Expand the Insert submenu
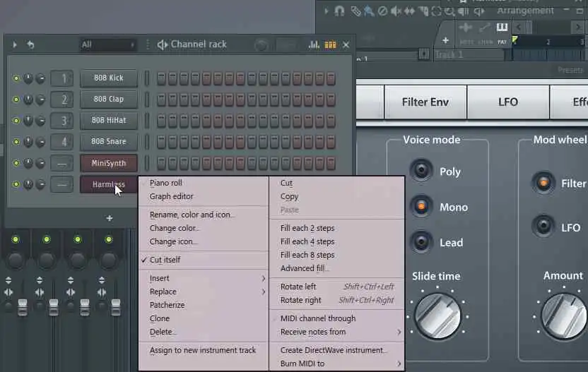Screen dimensions: 588x372 pyautogui.click(x=204, y=278)
